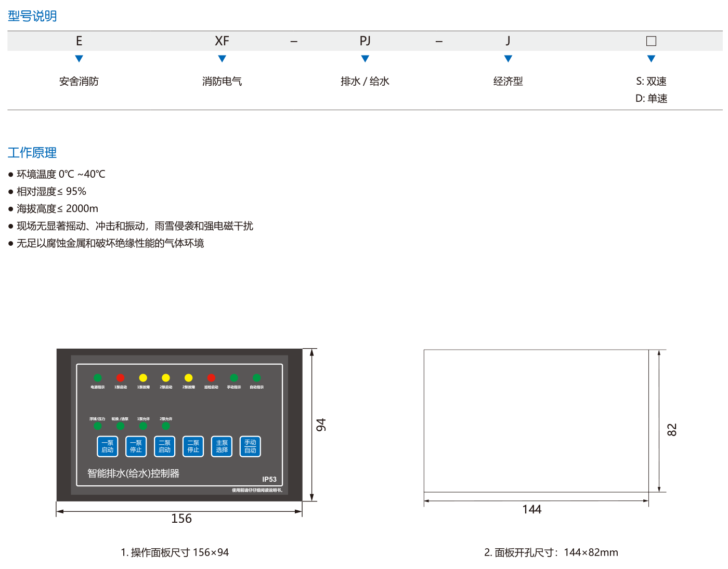Viewport: 728px width, 569px height.
Task: Click the green 电源指示 power indicator light
Action: (x=98, y=378)
